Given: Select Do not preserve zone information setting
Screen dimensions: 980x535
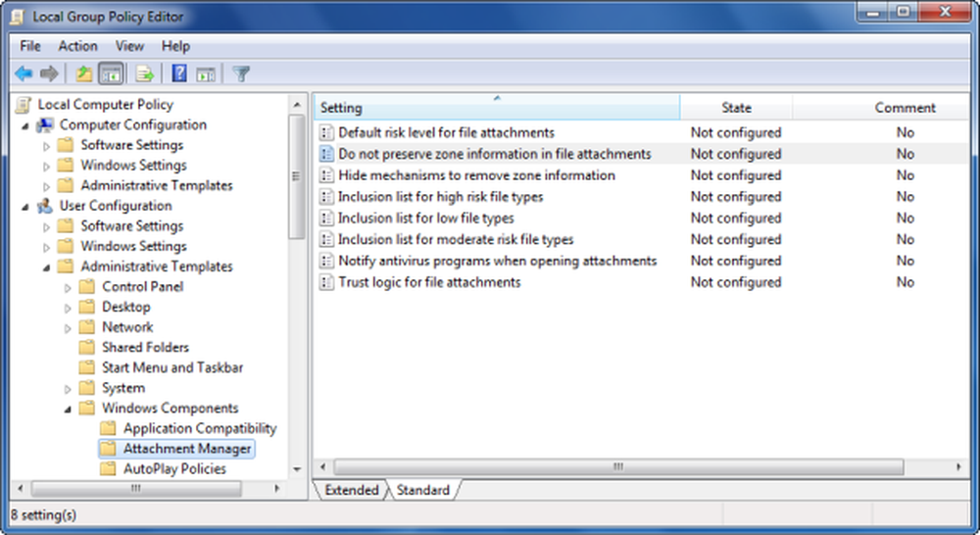Looking at the screenshot, I should (494, 154).
